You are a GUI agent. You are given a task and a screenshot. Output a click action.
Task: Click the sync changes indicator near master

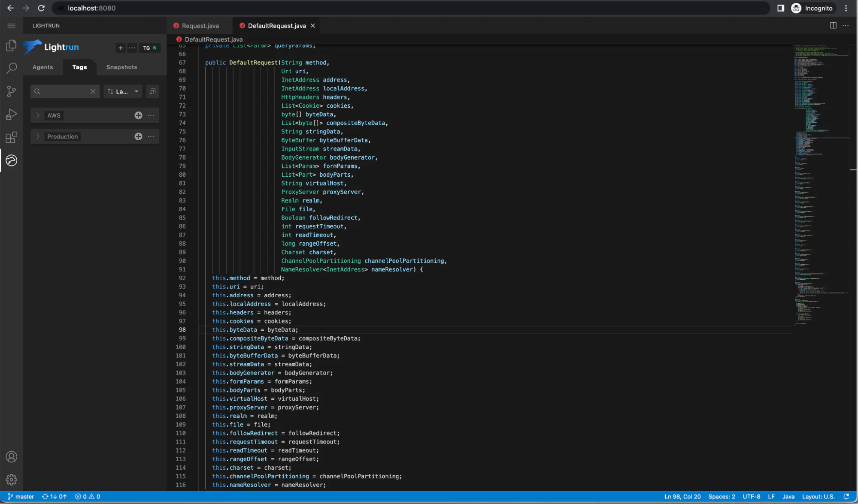55,496
